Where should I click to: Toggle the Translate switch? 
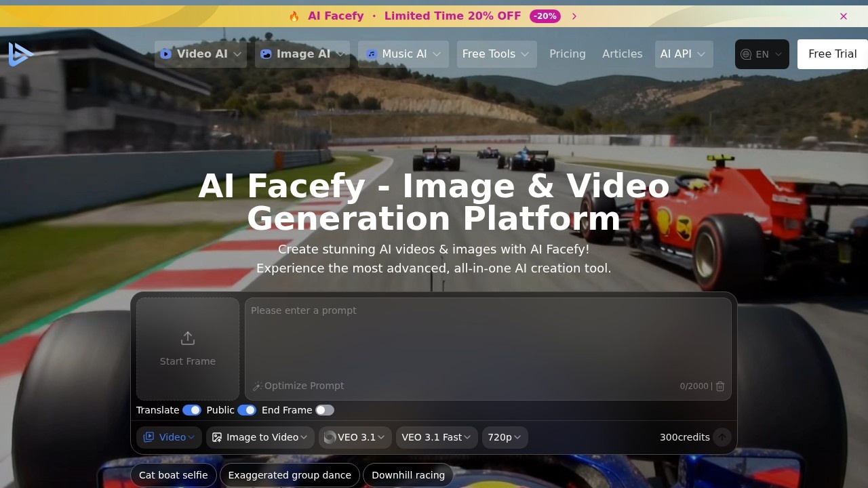pyautogui.click(x=192, y=410)
